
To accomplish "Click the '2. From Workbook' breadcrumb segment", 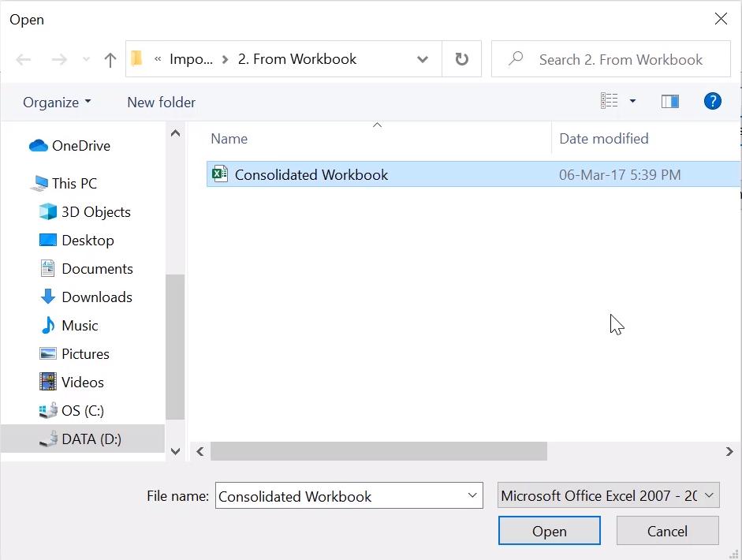I will [x=297, y=58].
